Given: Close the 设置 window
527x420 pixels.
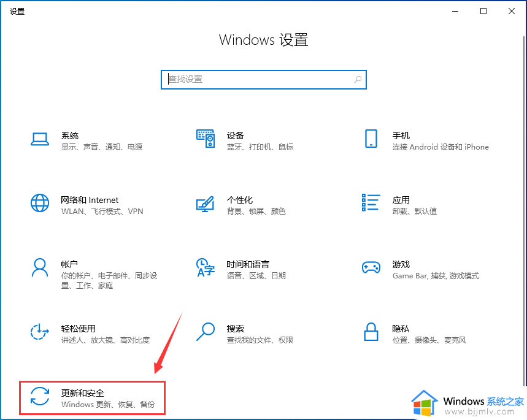Looking at the screenshot, I should tap(512, 11).
